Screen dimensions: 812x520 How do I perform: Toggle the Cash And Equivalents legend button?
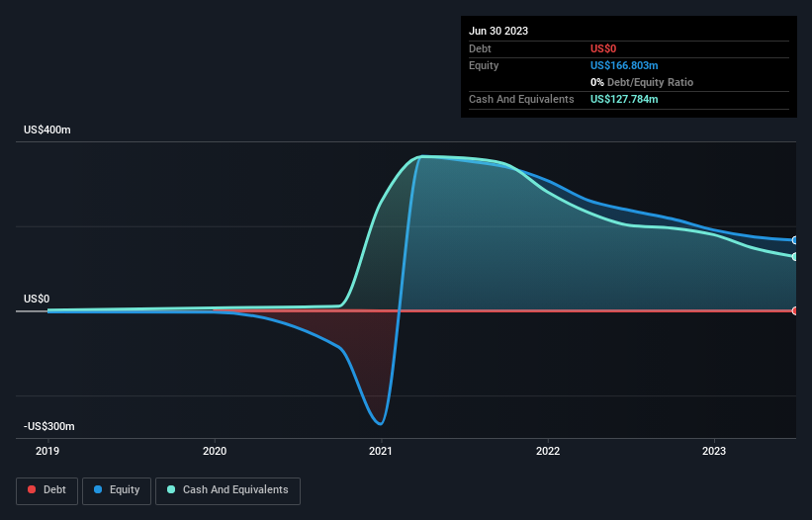click(x=227, y=490)
